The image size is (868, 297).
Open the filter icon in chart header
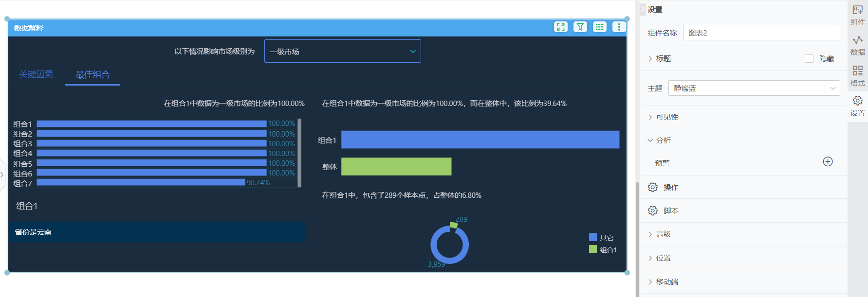click(x=580, y=27)
